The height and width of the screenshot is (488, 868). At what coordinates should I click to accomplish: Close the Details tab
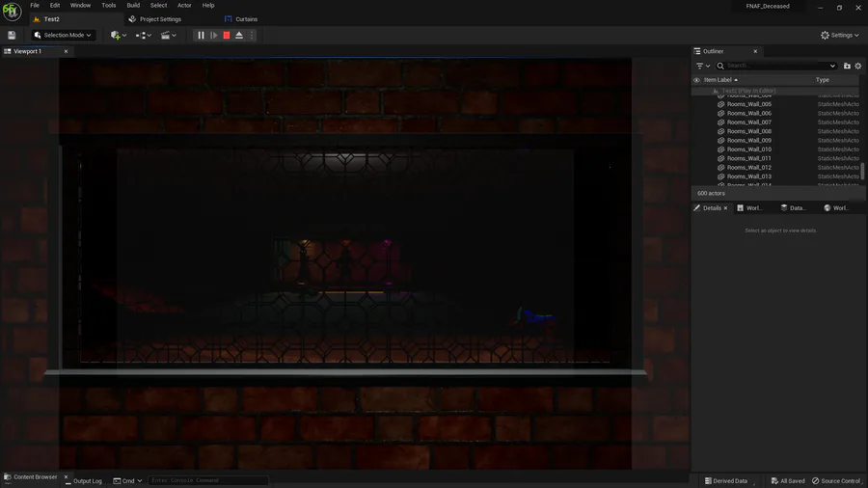pyautogui.click(x=725, y=208)
